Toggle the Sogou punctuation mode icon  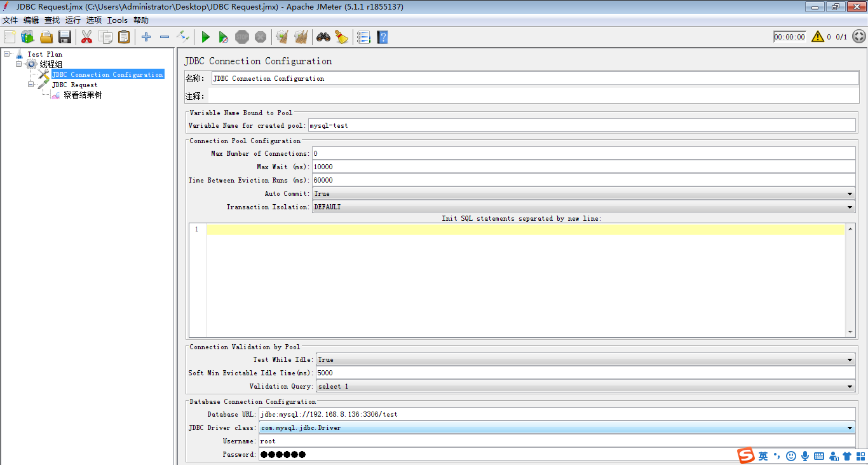point(776,456)
